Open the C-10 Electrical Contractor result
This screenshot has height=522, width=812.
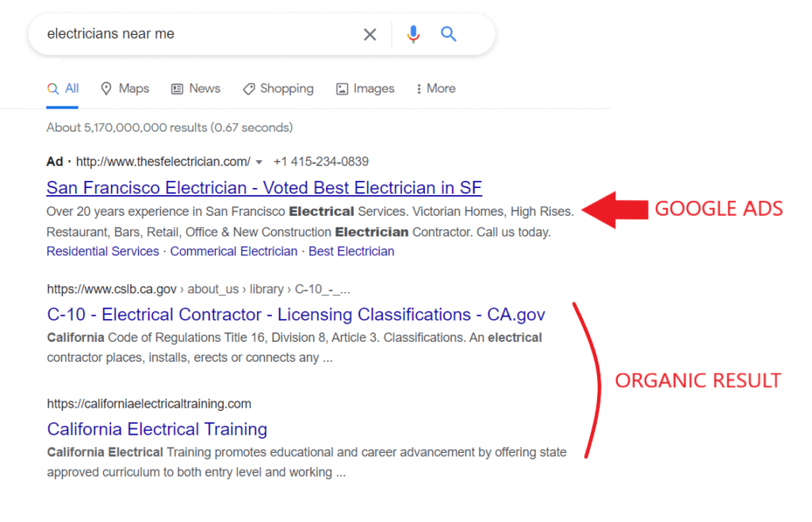coord(295,314)
